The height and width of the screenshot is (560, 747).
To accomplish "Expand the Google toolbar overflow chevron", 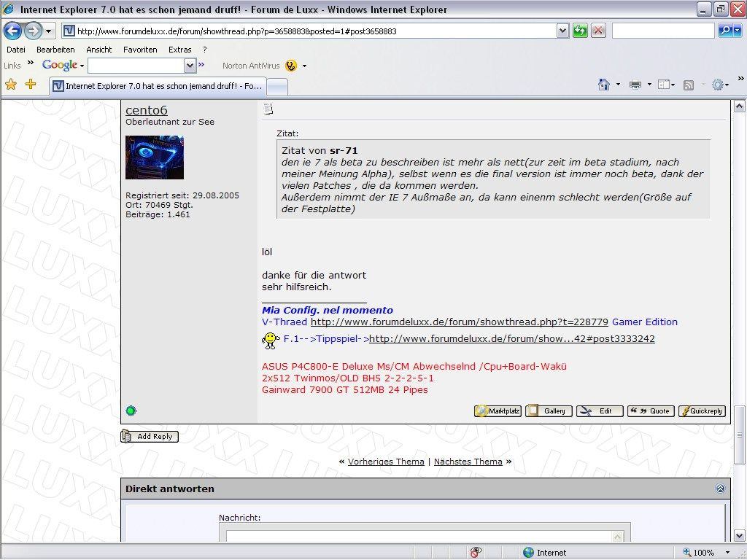I will pos(201,64).
